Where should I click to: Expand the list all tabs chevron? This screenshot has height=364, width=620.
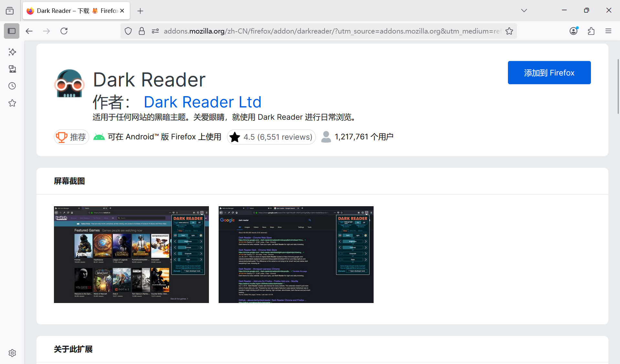pyautogui.click(x=524, y=11)
